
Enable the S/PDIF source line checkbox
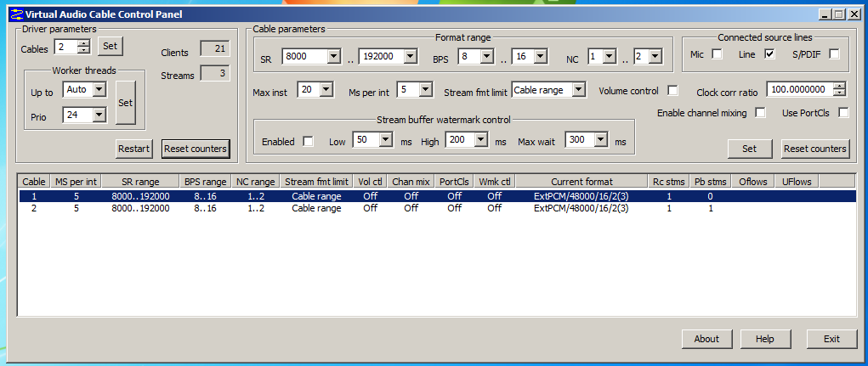click(x=834, y=53)
